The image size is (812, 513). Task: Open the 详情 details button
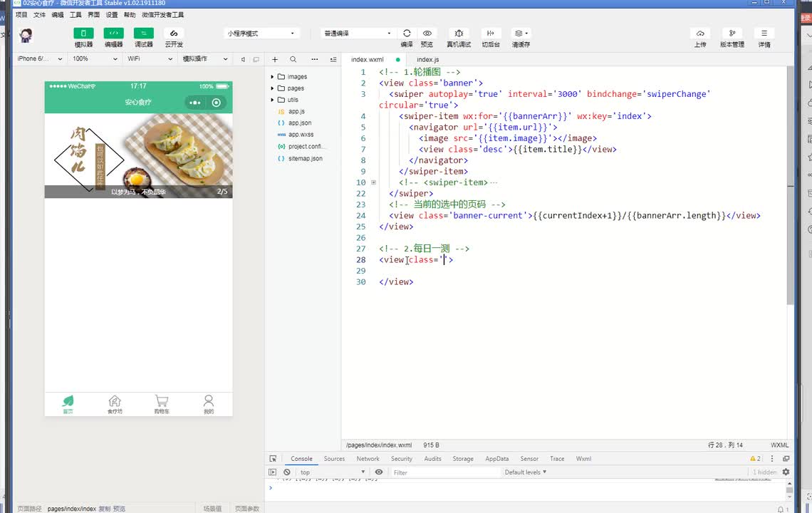764,33
